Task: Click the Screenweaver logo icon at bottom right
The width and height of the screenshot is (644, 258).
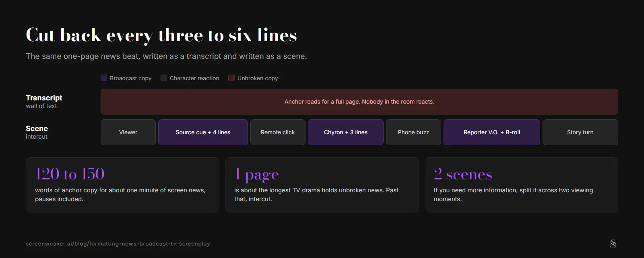Action: (613, 243)
